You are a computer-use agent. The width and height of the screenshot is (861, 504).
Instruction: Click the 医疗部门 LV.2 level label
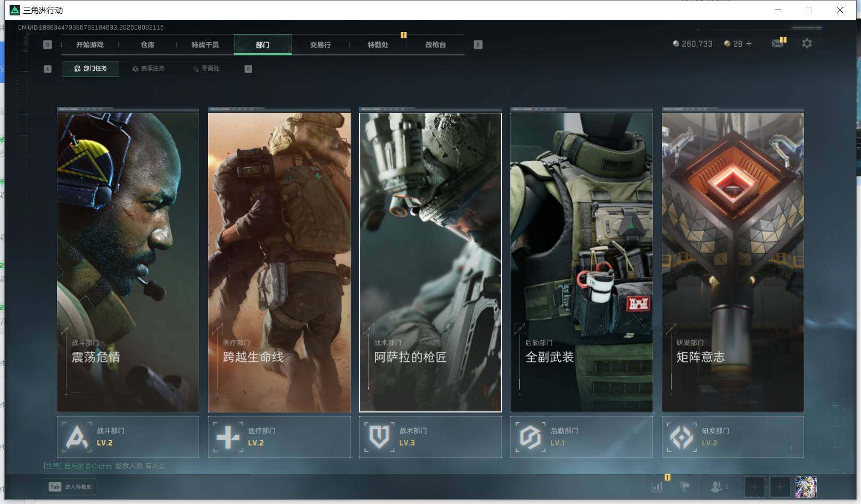[255, 443]
